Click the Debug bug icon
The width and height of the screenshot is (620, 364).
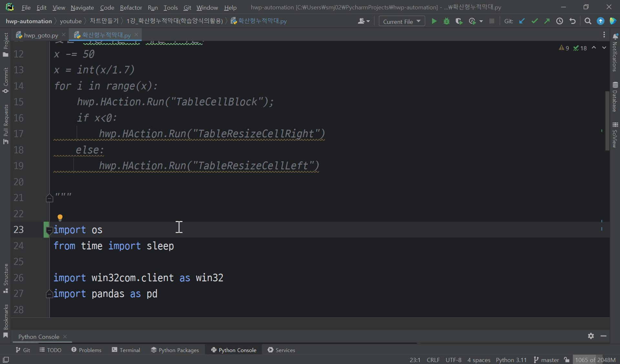tap(446, 21)
